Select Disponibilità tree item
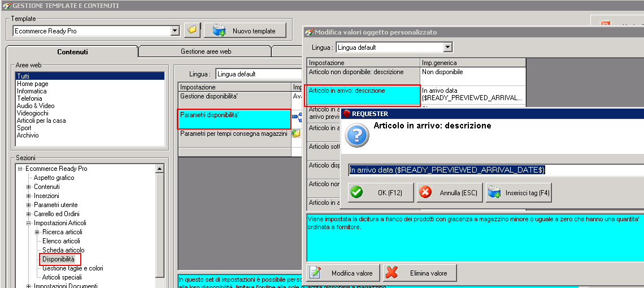This screenshot has height=288, width=644. click(x=58, y=259)
